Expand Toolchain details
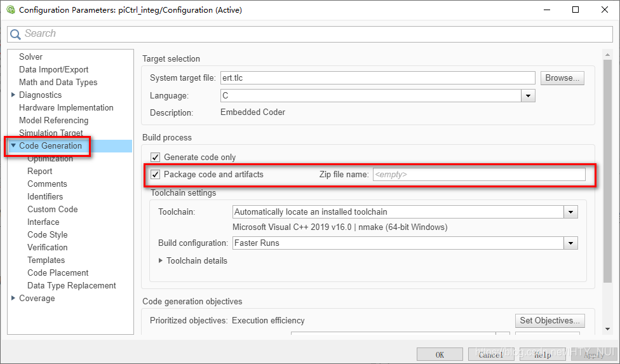 161,261
